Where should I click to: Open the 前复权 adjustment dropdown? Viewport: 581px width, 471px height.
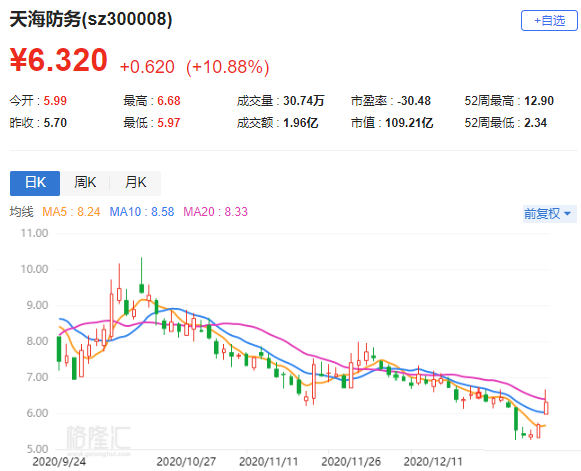click(550, 214)
